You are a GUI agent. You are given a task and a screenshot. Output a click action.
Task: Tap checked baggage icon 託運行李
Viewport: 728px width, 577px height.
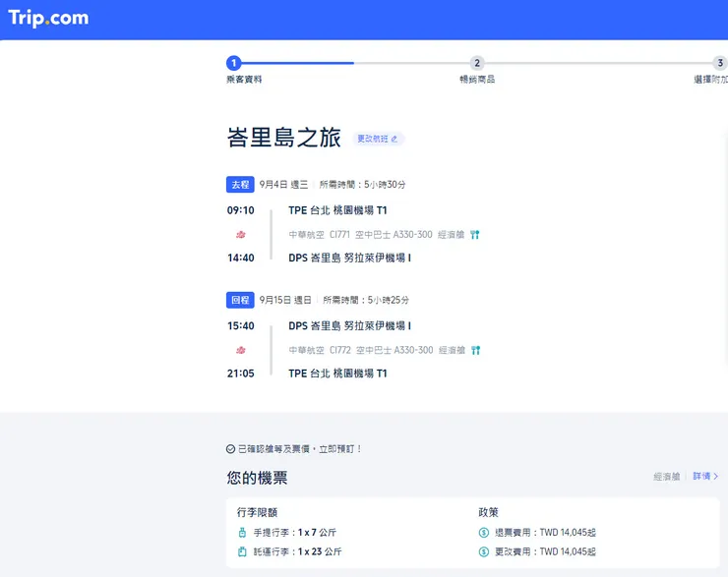click(x=242, y=552)
